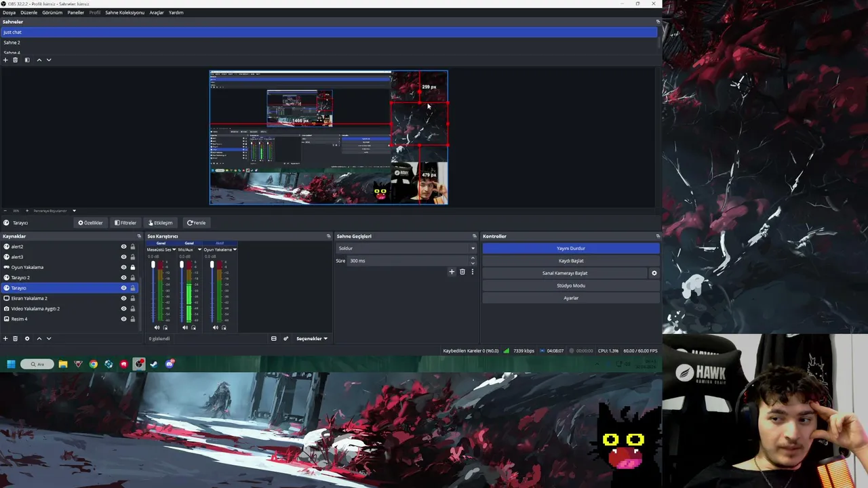
Task: Select the Sahne 2 scene
Action: coord(330,43)
